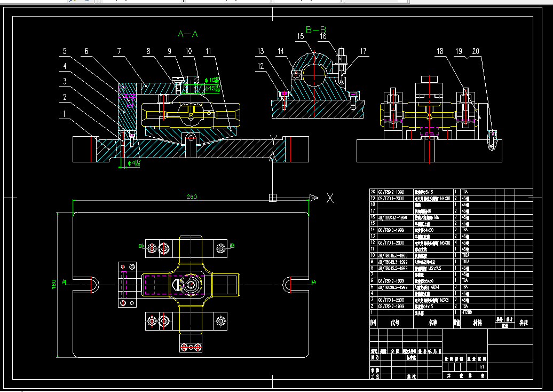Select callout number 16 above section B-B
This screenshot has height=392, width=553.
click(323, 36)
